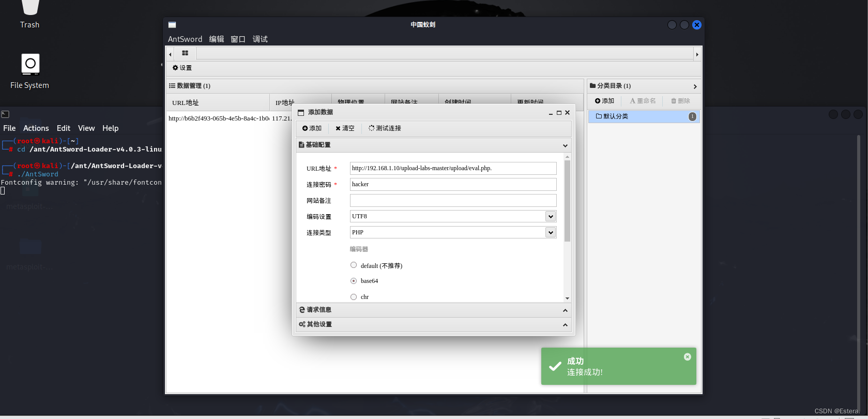
Task: Collapse the 基础配置 section
Action: (x=434, y=145)
